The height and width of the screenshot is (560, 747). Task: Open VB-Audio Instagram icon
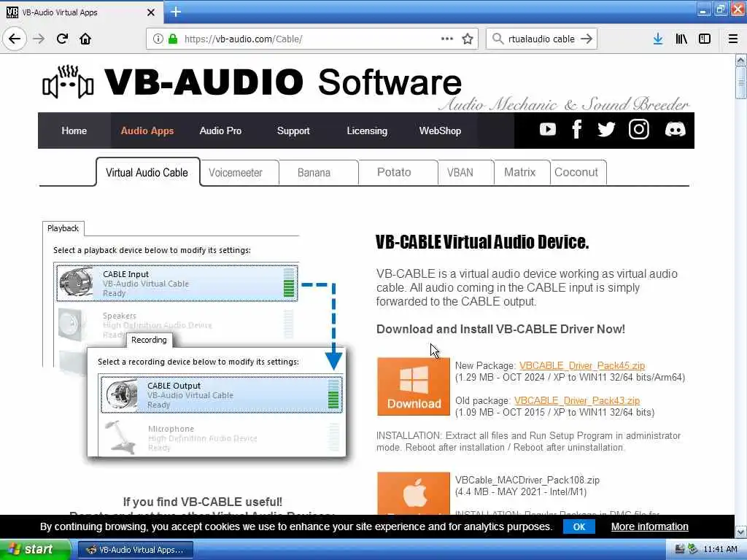tap(638, 129)
